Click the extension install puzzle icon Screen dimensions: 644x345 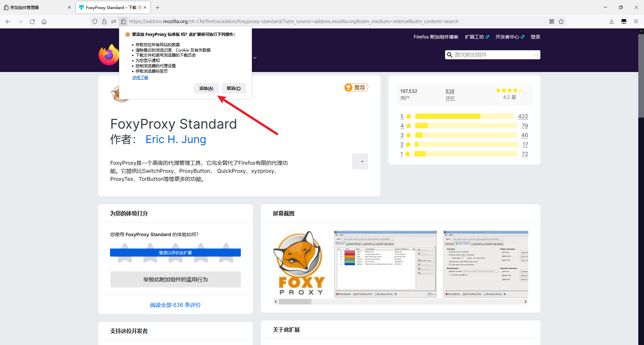[x=123, y=21]
